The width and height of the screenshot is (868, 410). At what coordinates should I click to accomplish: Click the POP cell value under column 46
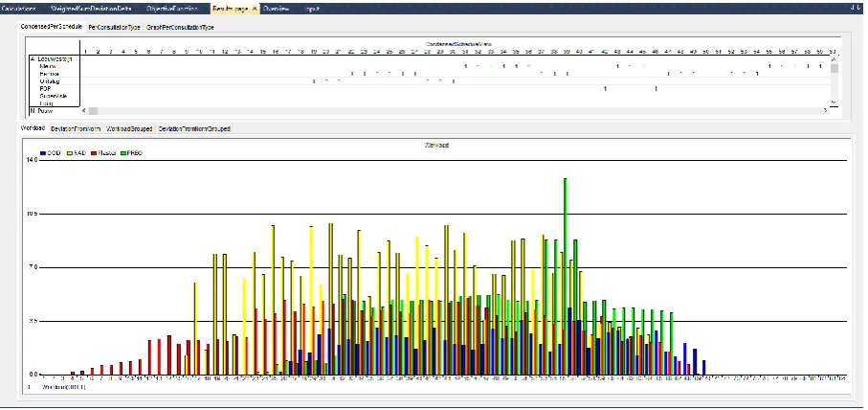[656, 89]
